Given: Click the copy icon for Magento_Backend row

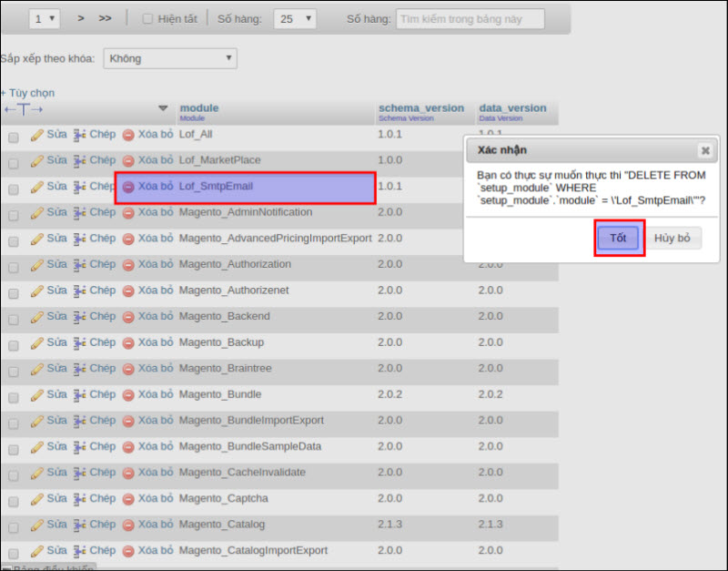Looking at the screenshot, I should click(x=80, y=317).
